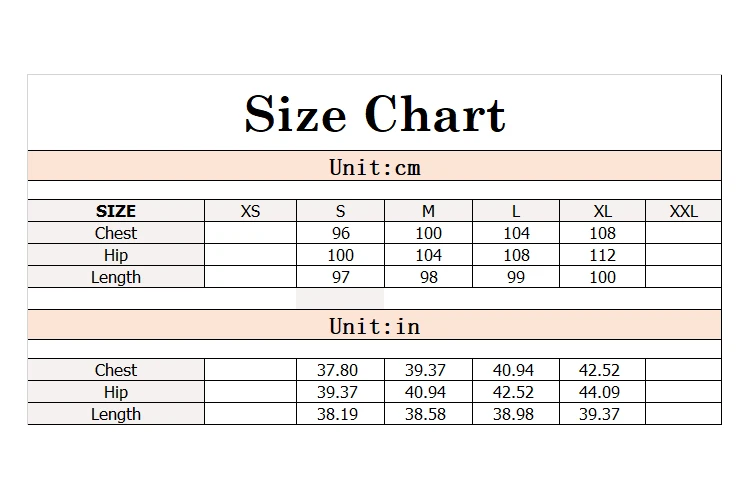
Task: Select the XS column header
Action: pos(251,211)
